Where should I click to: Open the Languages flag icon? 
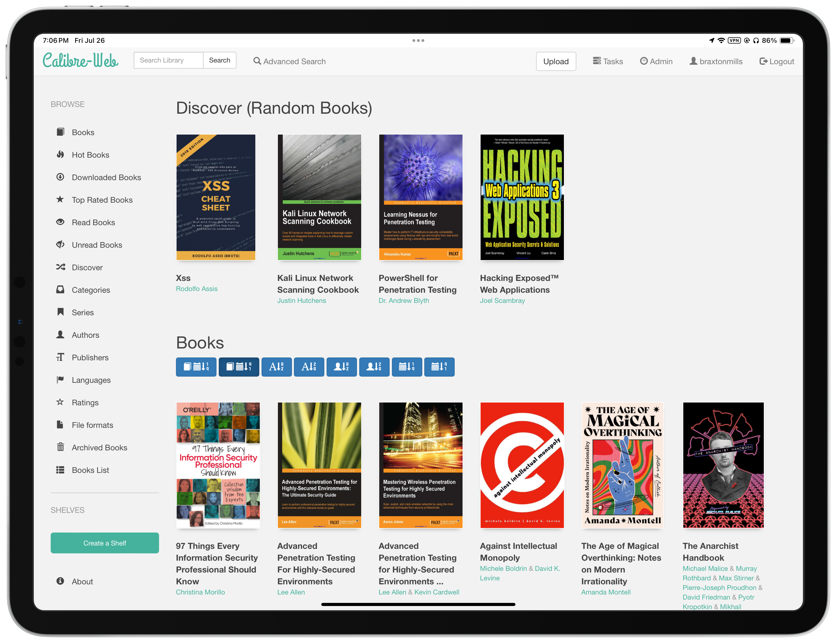click(60, 380)
